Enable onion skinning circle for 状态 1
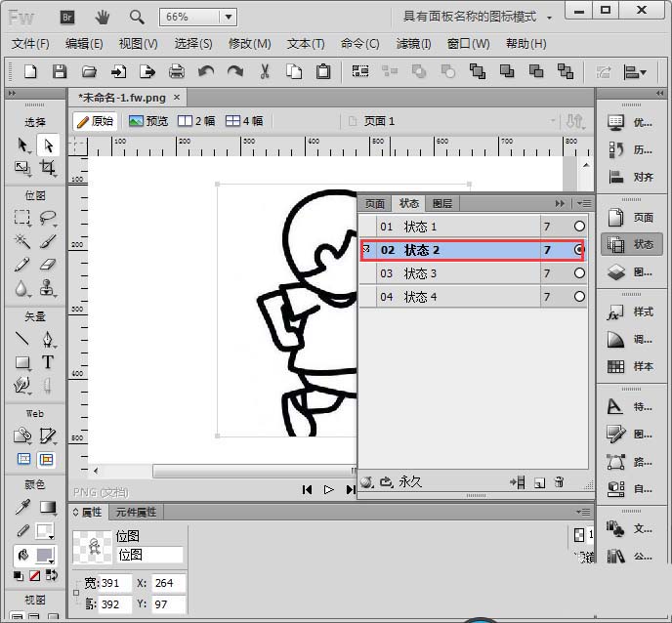672x623 pixels. tap(579, 227)
